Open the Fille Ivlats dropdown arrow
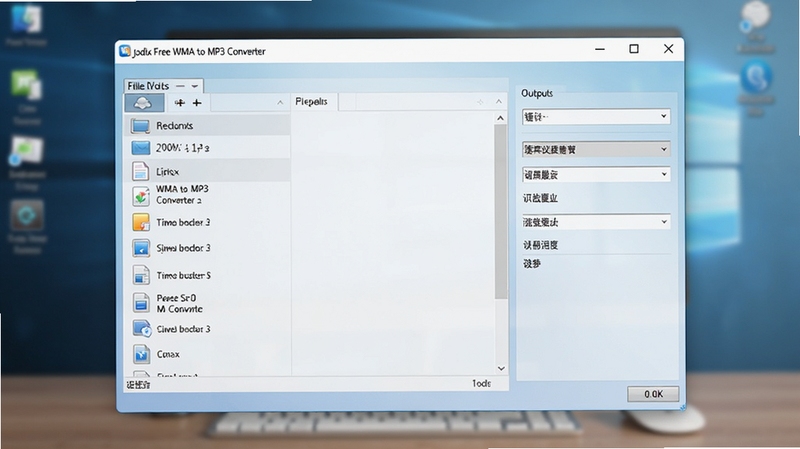This screenshot has height=449, width=800. pos(194,86)
